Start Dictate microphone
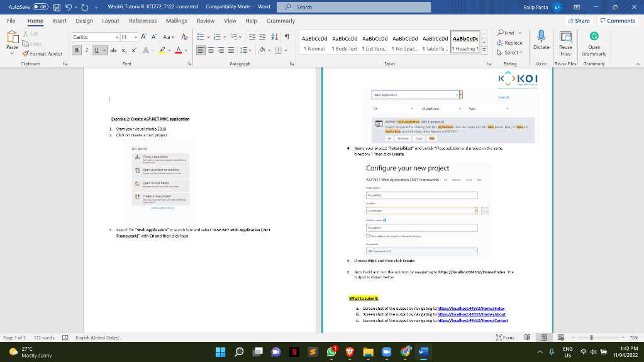 pos(541,40)
